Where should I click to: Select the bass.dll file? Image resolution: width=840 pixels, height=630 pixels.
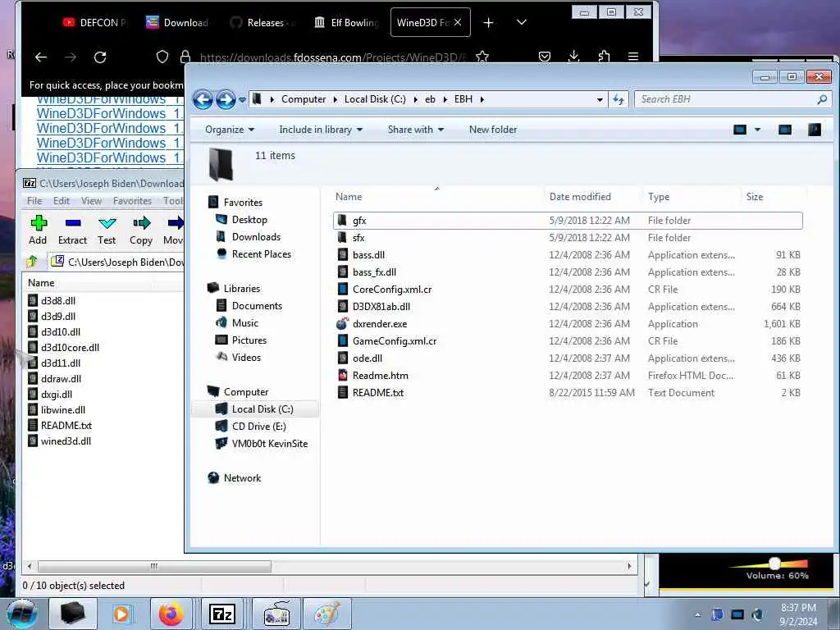(568, 255)
